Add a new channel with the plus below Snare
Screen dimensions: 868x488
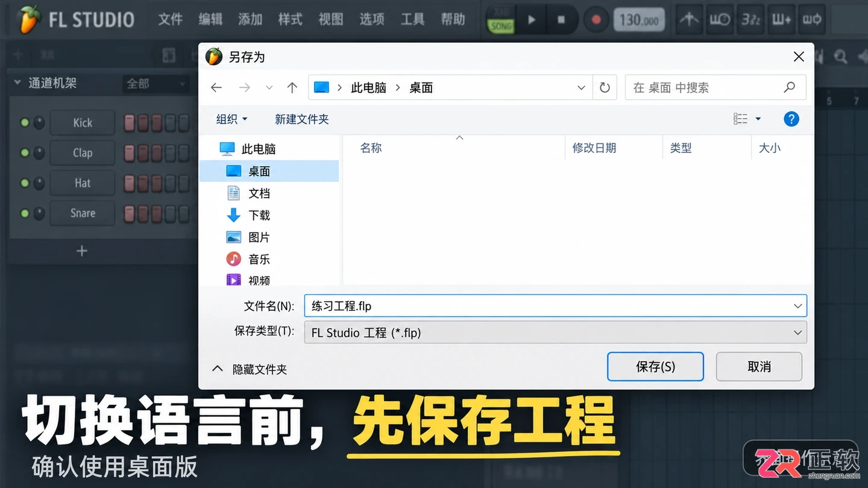pyautogui.click(x=82, y=251)
